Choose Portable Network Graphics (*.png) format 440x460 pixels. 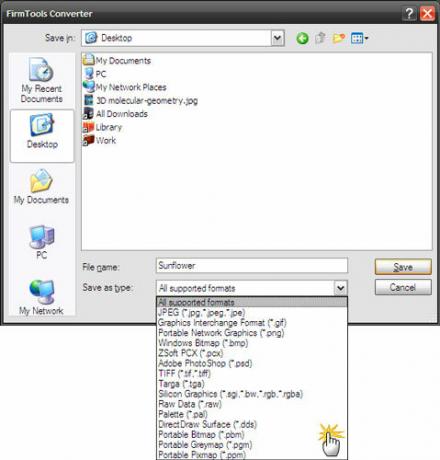[221, 333]
